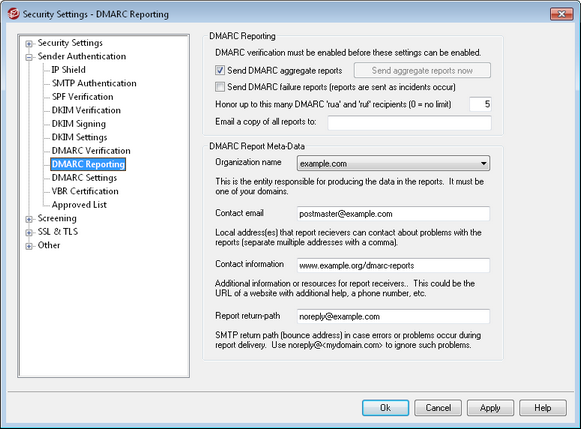
Task: Click the Email a copy of all reports field
Action: point(409,123)
